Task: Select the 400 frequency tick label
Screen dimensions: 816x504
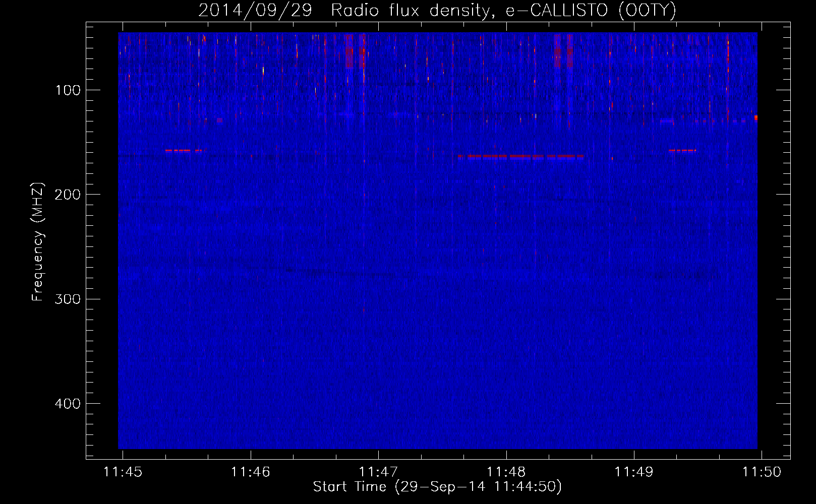Action: coord(68,404)
